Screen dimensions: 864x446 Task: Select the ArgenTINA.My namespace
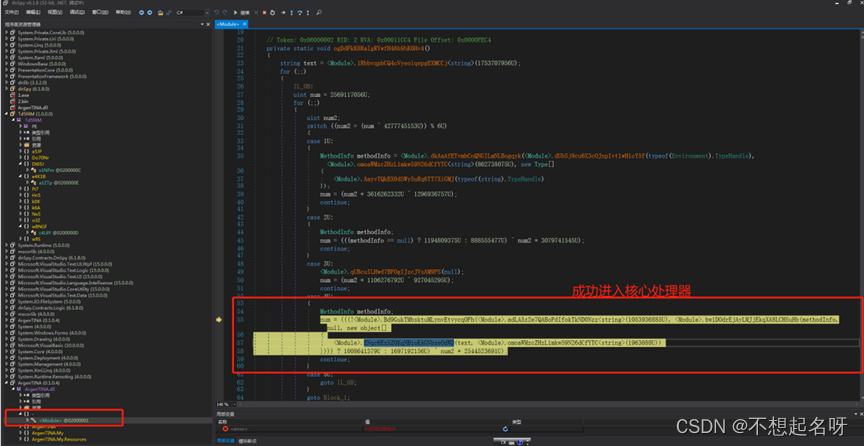(47, 433)
